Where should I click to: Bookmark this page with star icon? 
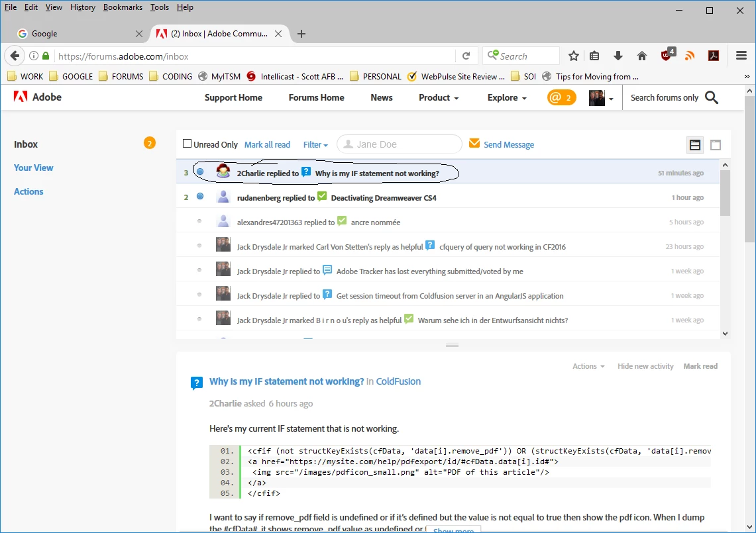573,56
